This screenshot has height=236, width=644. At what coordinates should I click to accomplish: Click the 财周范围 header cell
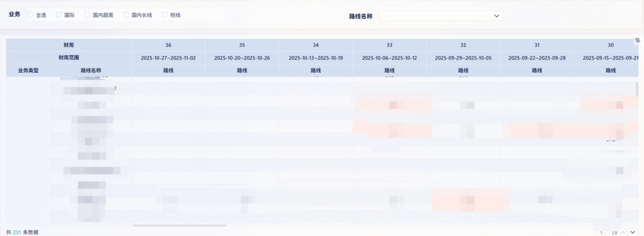[x=69, y=58]
